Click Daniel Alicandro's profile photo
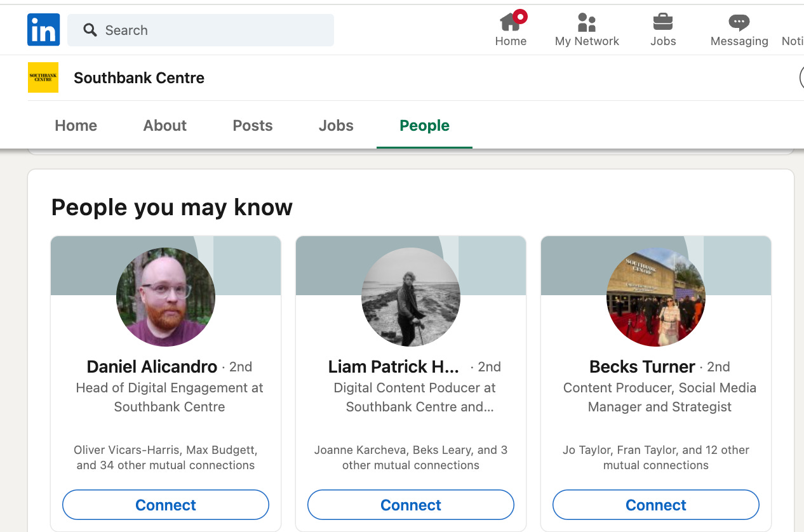The image size is (804, 532). [x=166, y=296]
